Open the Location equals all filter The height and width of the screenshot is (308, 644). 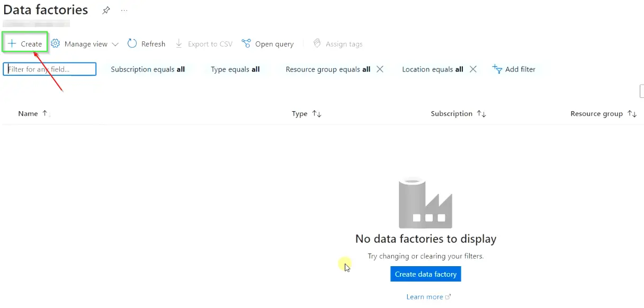[433, 69]
